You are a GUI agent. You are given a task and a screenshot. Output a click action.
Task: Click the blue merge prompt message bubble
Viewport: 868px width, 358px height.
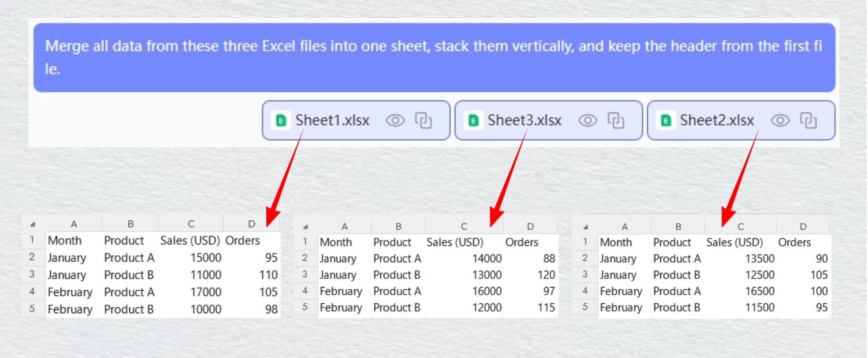pos(434,57)
